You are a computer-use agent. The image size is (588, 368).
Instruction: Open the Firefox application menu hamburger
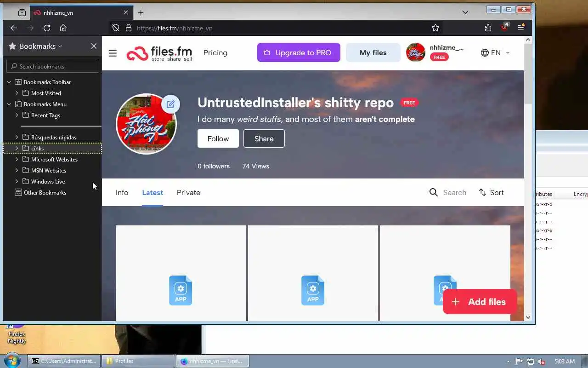pyautogui.click(x=521, y=28)
